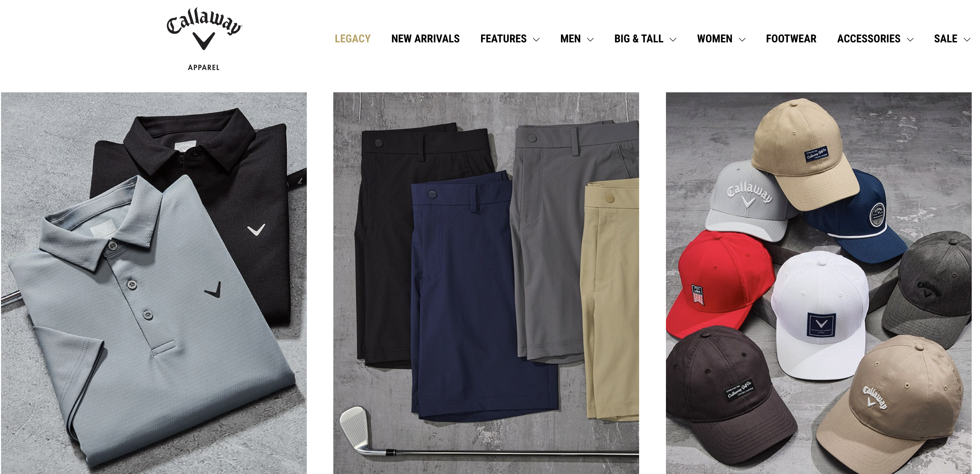Expand the ACCESSORIES dropdown chevron

click(910, 40)
